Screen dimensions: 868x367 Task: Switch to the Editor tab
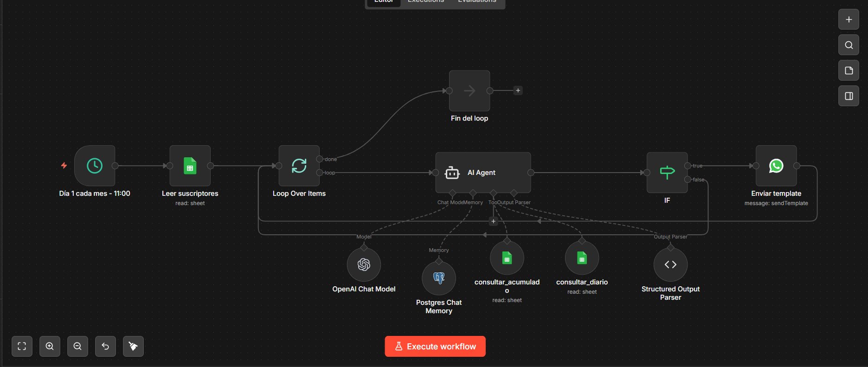click(384, 1)
